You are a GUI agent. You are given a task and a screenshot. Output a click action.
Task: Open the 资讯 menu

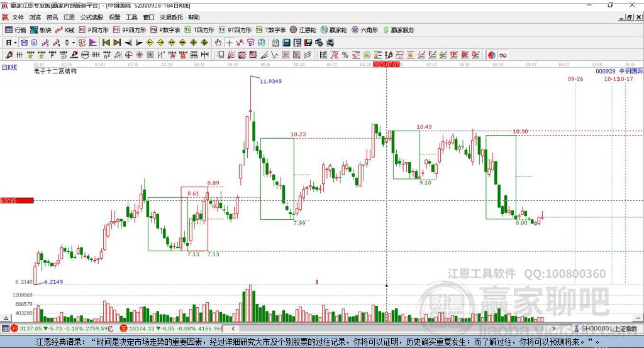52,17
